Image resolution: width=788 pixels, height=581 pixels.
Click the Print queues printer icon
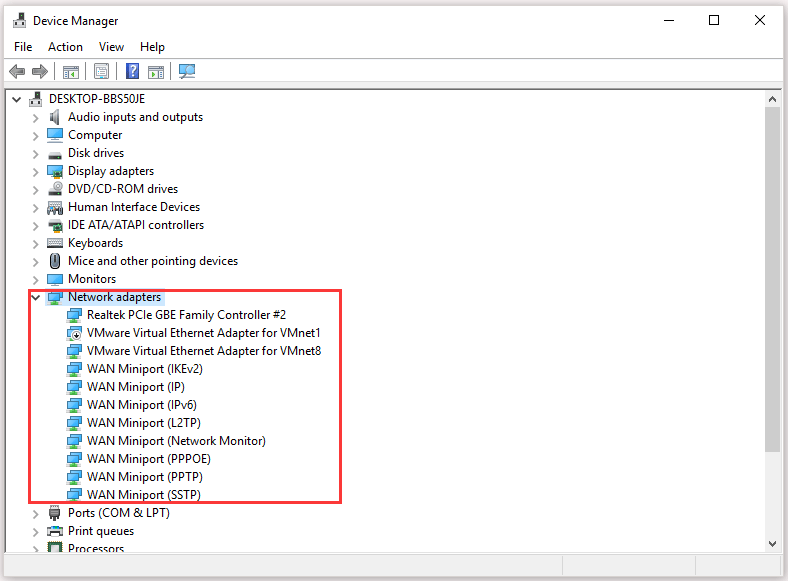click(x=55, y=531)
